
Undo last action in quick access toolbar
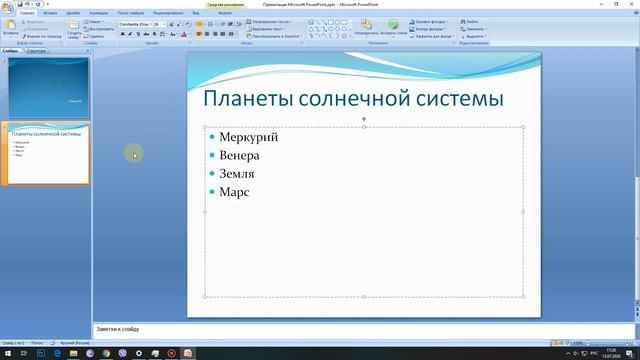pyautogui.click(x=27, y=4)
